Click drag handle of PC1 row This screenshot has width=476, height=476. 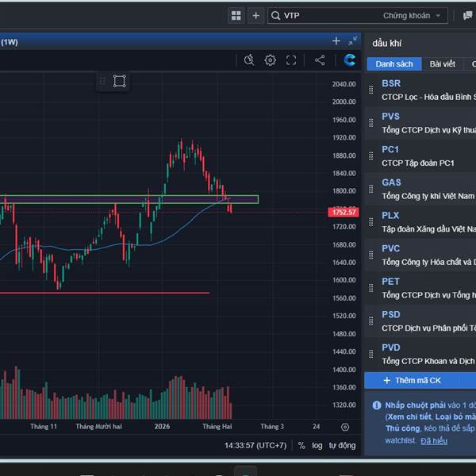coord(371,156)
